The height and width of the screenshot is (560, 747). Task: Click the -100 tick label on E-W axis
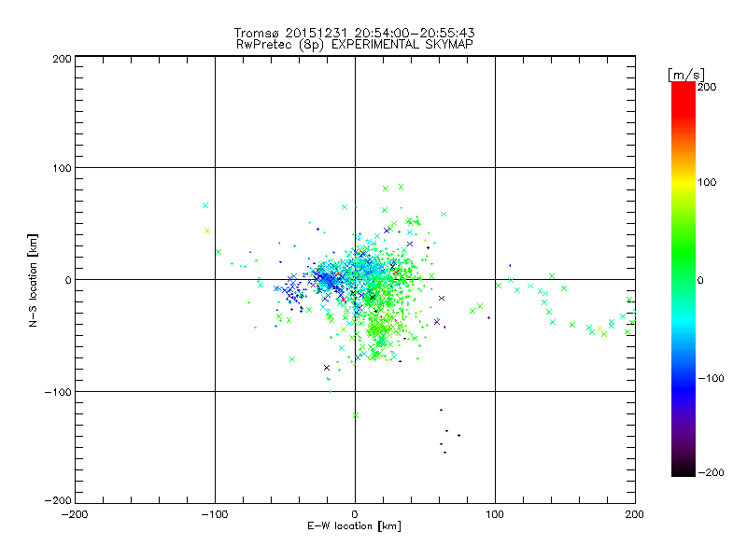pyautogui.click(x=215, y=515)
